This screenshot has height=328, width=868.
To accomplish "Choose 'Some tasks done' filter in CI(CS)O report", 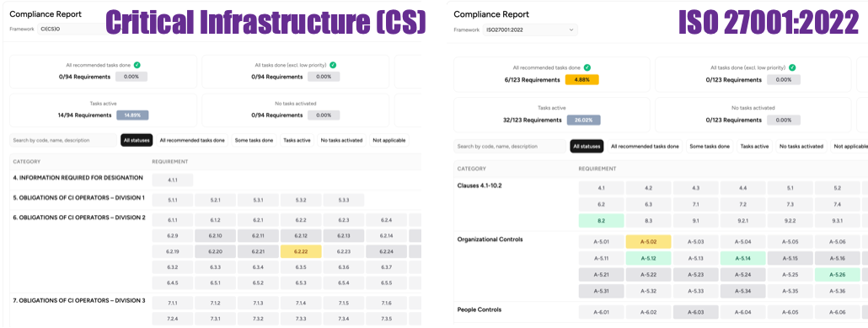I will [x=254, y=140].
